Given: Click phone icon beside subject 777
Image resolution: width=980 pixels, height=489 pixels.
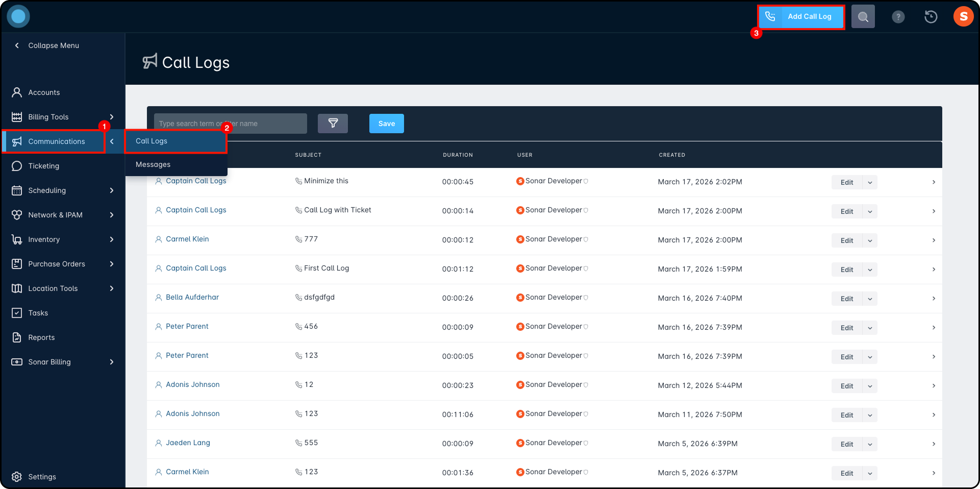Looking at the screenshot, I should [x=298, y=239].
